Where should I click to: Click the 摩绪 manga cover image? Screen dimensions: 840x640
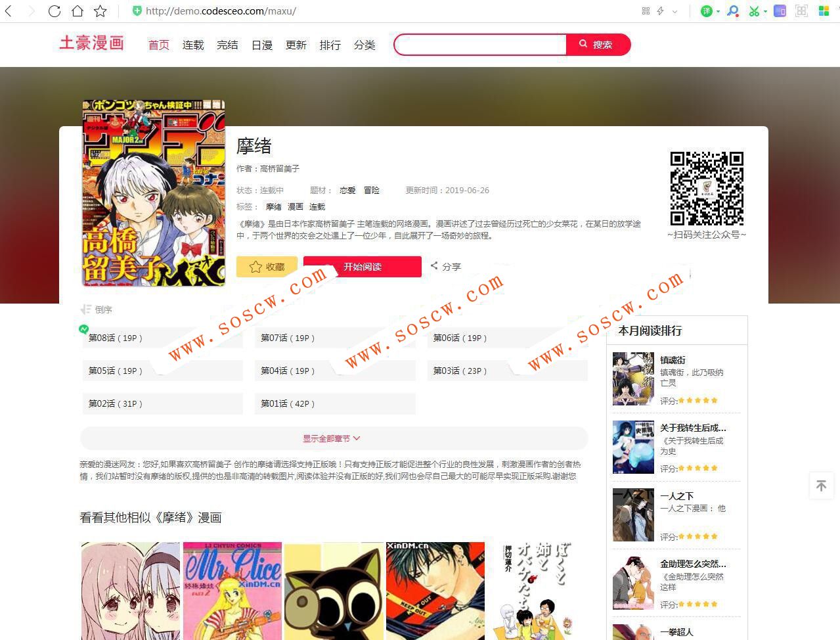(x=154, y=193)
